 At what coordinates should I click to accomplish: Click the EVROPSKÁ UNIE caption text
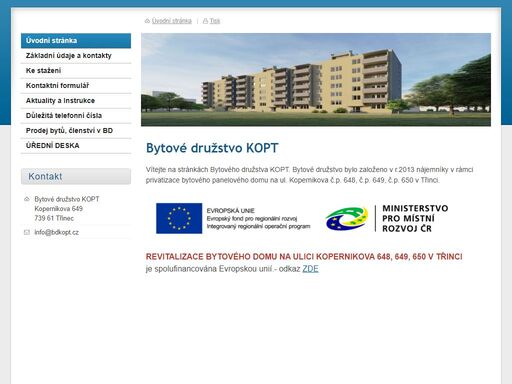click(230, 211)
